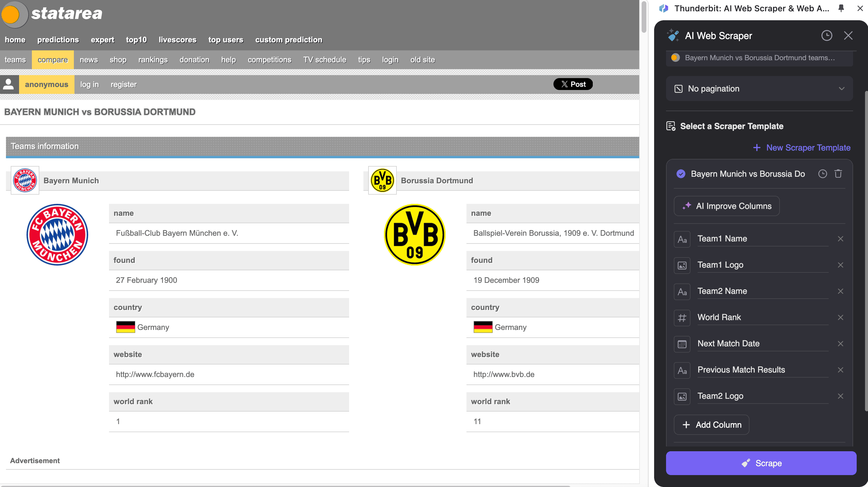This screenshot has width=868, height=487.
Task: Click the page vertical scrollbar thumb
Action: pyautogui.click(x=644, y=17)
